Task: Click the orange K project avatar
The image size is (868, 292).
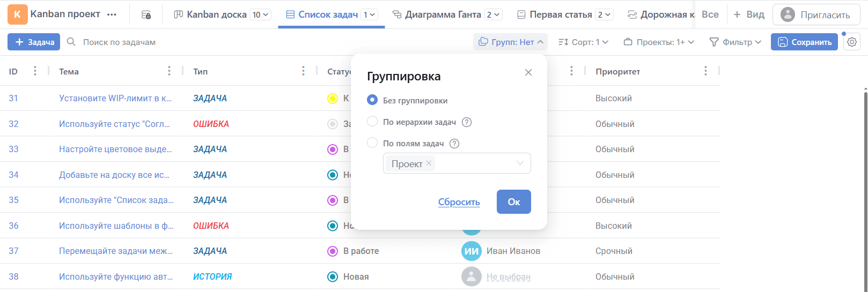Action: (17, 15)
